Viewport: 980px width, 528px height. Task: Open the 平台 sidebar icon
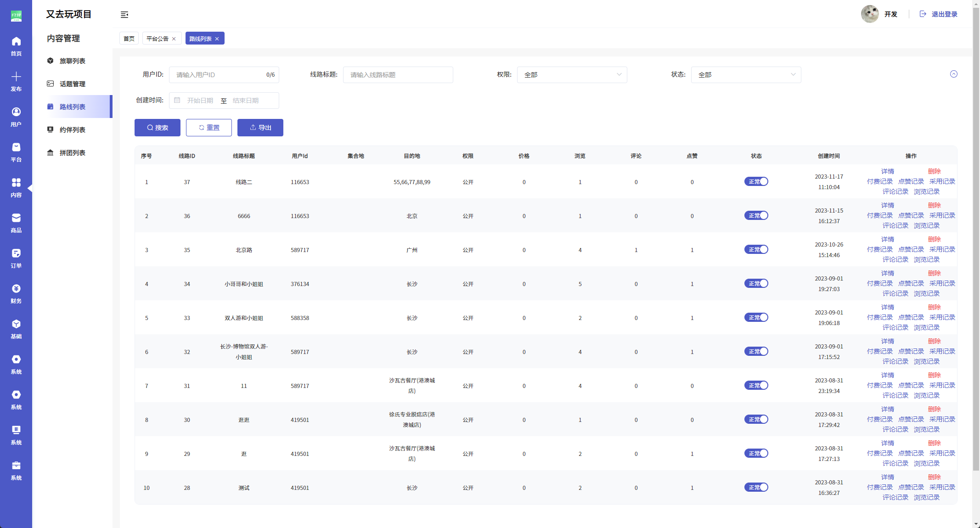coord(16,147)
